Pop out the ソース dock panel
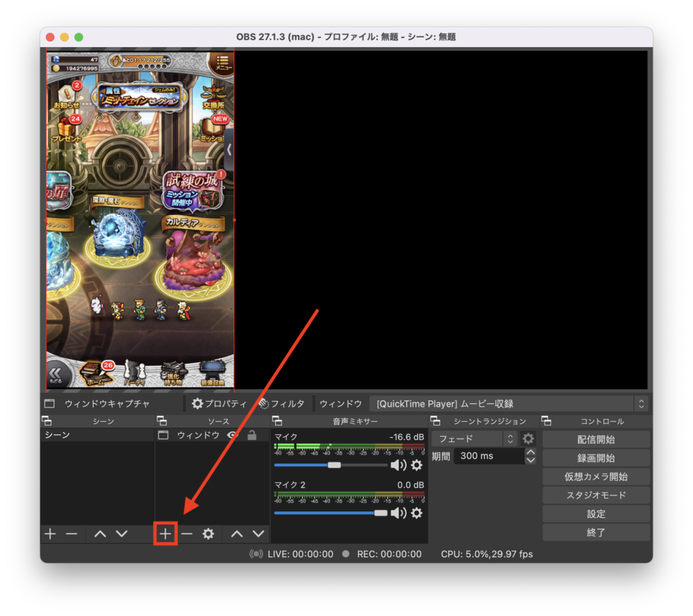Viewport: 693px width, 616px height. tap(161, 421)
